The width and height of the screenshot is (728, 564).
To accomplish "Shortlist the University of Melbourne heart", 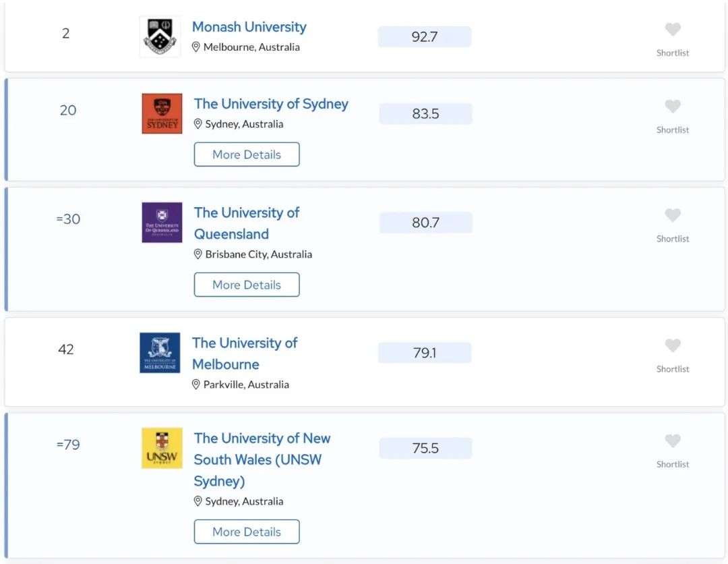I will [672, 345].
